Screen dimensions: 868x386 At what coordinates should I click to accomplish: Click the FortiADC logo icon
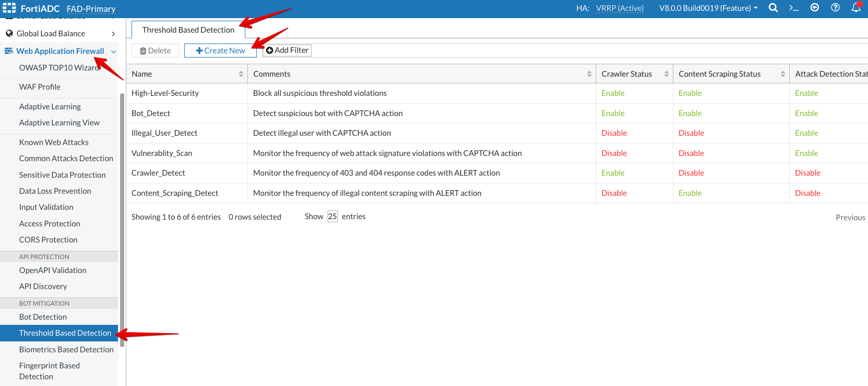(x=9, y=8)
